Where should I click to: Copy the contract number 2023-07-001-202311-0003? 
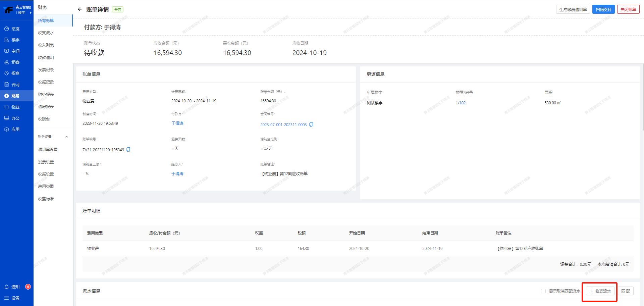coord(311,124)
